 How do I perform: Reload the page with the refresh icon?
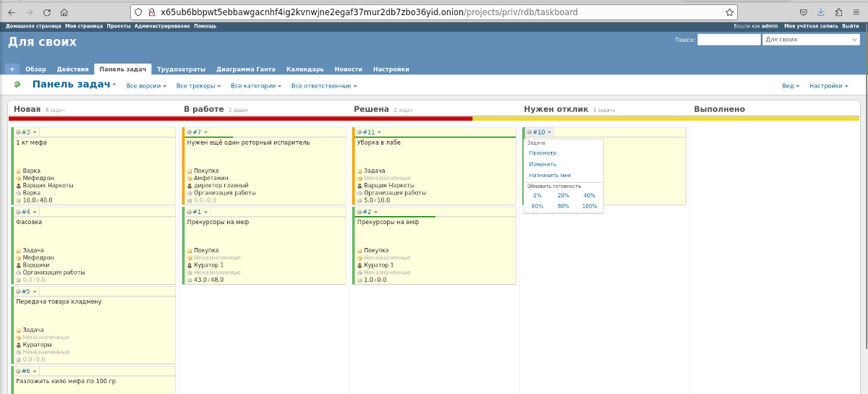[47, 12]
